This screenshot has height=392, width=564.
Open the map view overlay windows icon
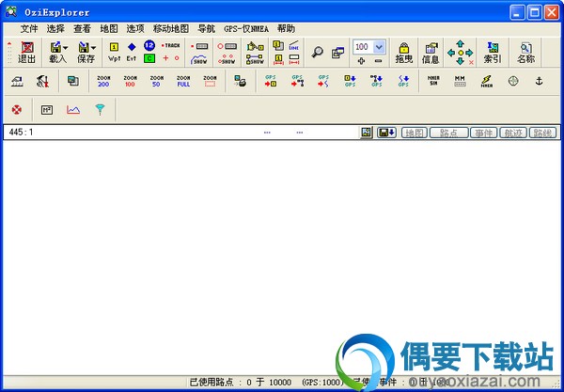337,53
